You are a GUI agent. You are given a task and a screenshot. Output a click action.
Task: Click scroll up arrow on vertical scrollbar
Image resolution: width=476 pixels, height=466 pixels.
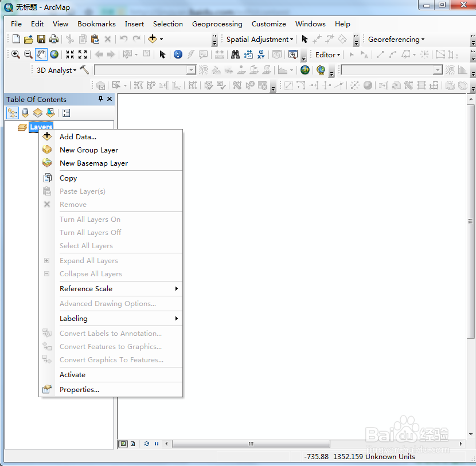470,99
